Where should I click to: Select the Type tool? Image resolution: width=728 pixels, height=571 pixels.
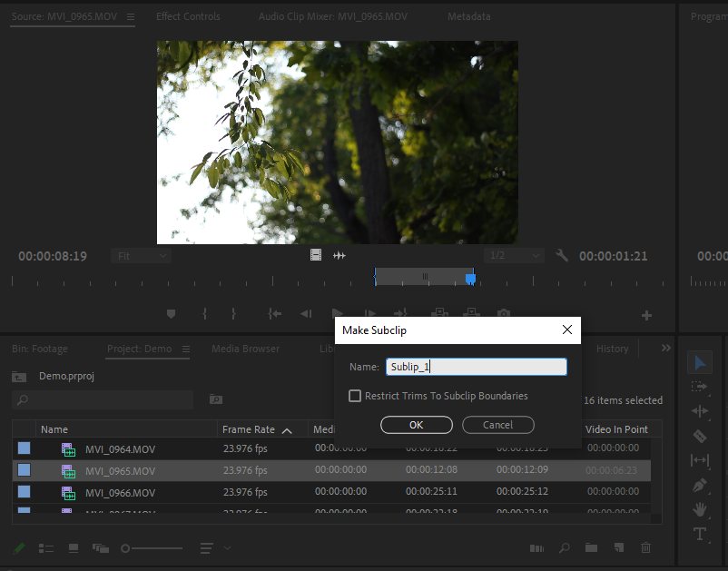coord(700,534)
